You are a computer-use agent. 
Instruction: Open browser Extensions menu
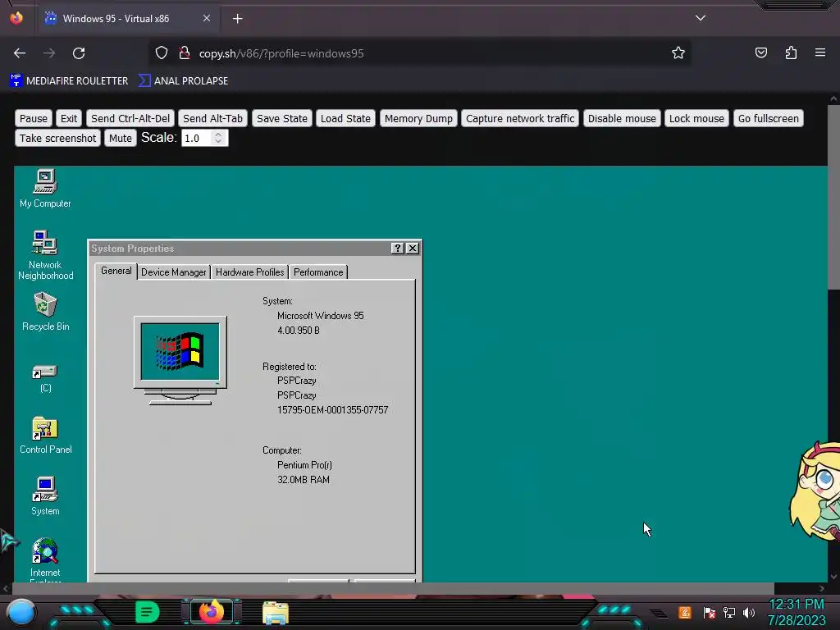[x=791, y=53]
